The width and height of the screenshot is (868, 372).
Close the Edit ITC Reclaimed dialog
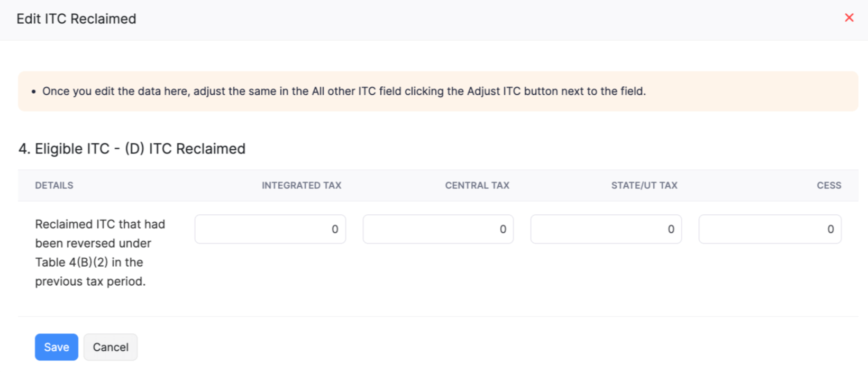click(849, 17)
